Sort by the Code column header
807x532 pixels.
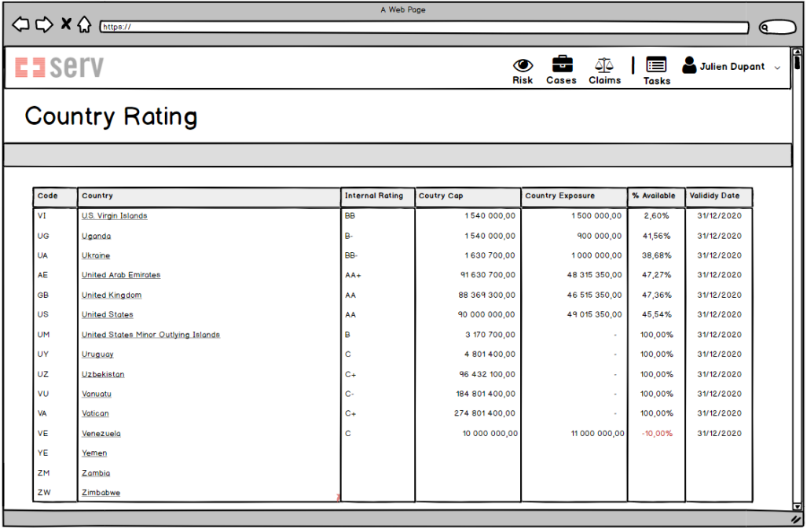pyautogui.click(x=55, y=197)
